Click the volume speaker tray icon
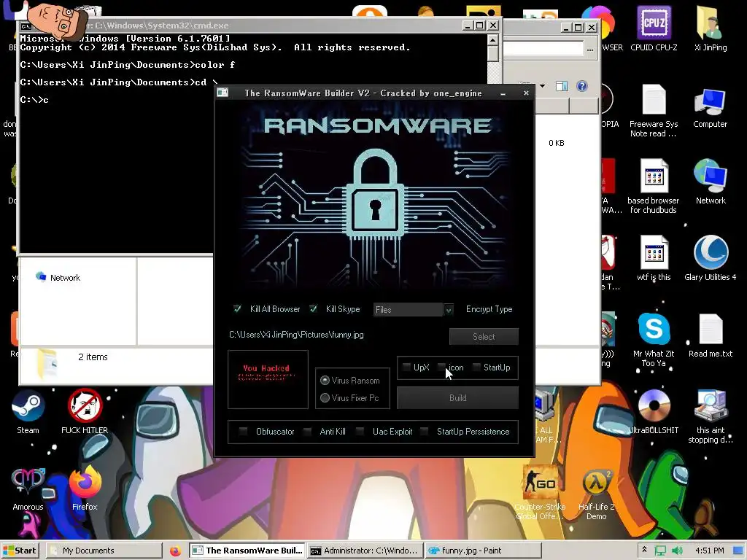 676,551
